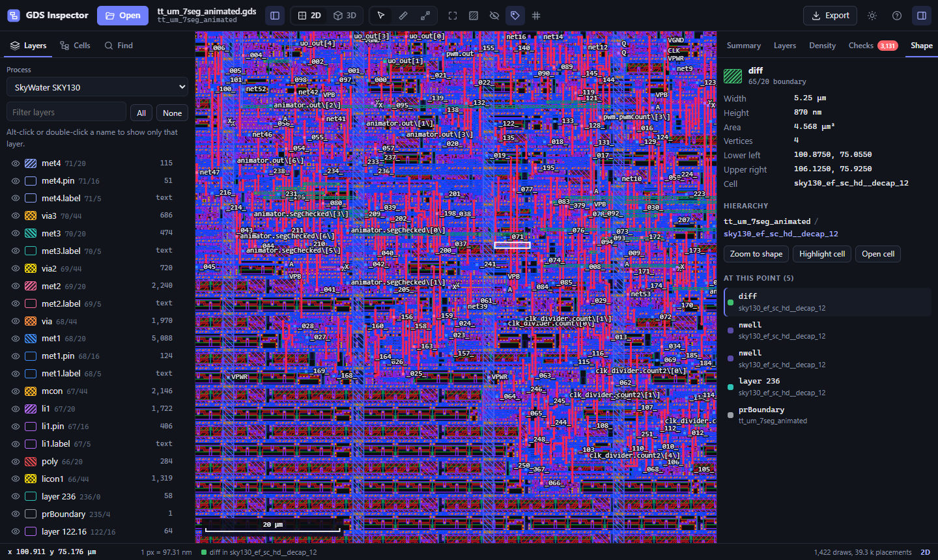Open the Checks tab with 3,131 badge
Screen dimensions: 938x560
point(873,46)
